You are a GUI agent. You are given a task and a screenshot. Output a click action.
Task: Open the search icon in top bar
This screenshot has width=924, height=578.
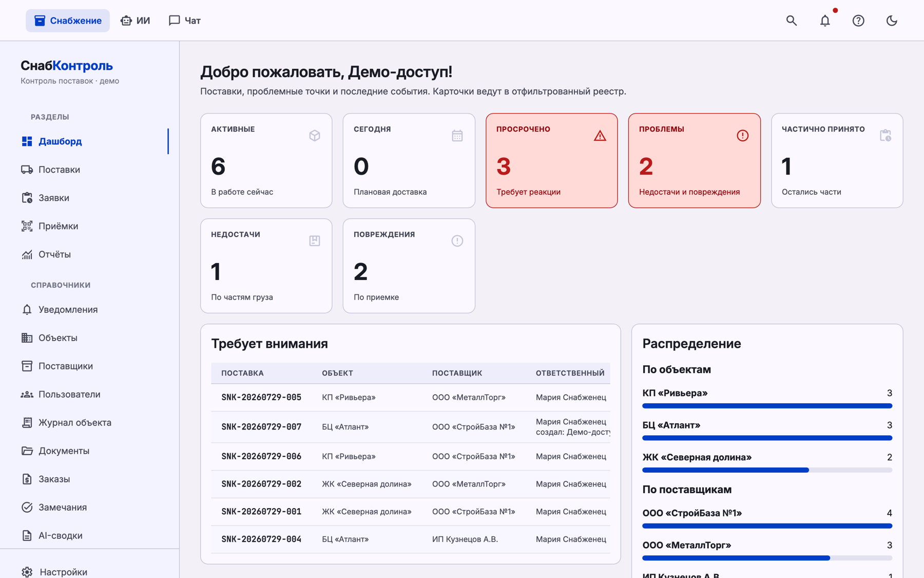click(x=791, y=21)
